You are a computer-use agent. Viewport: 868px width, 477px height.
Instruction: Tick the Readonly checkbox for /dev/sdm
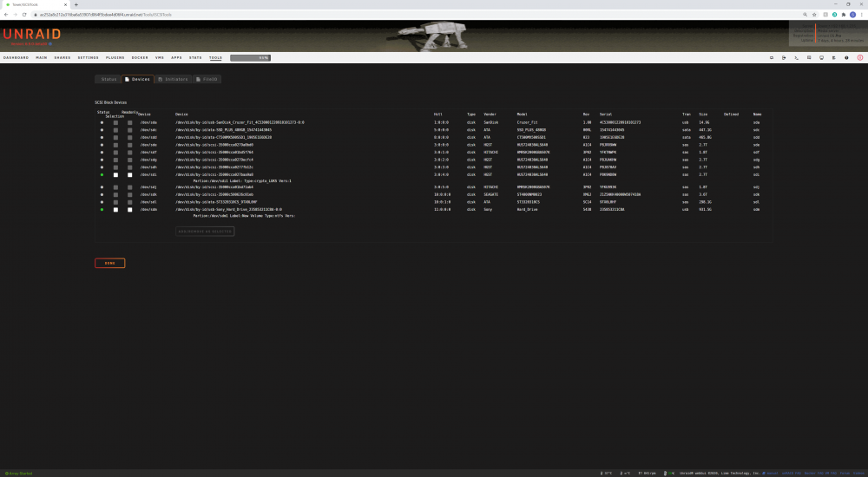[x=130, y=210]
